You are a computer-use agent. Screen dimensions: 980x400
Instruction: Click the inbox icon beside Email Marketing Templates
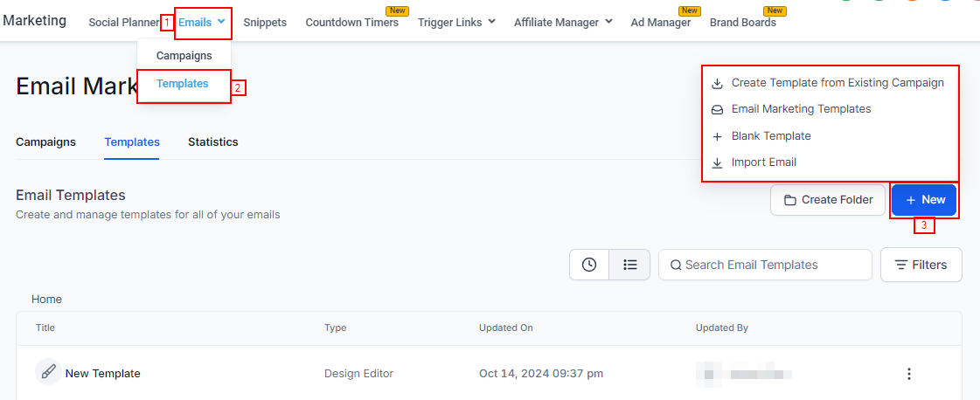(718, 110)
